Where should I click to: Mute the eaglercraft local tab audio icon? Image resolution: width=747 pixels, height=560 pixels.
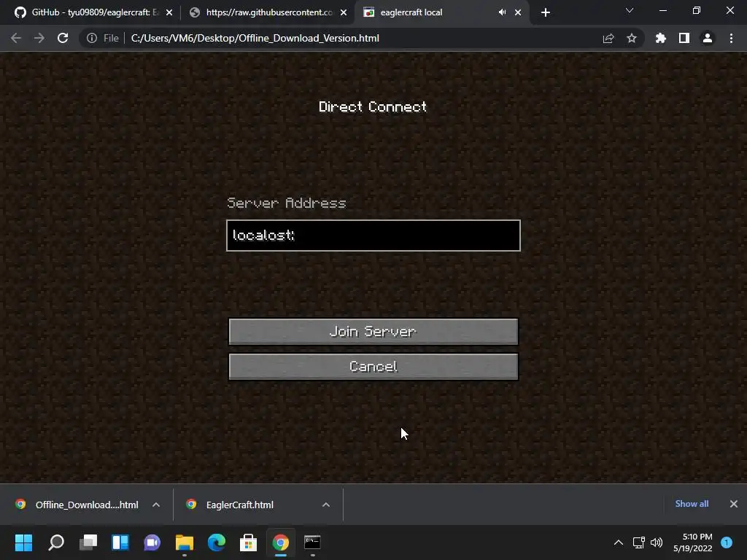(x=502, y=12)
